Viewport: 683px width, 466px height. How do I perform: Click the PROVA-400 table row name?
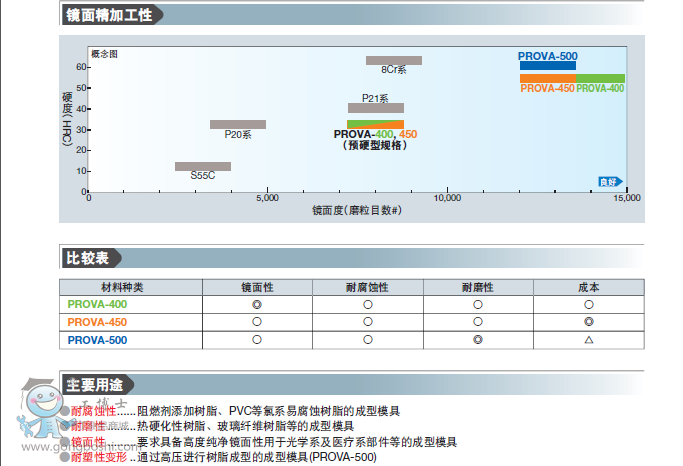97,304
